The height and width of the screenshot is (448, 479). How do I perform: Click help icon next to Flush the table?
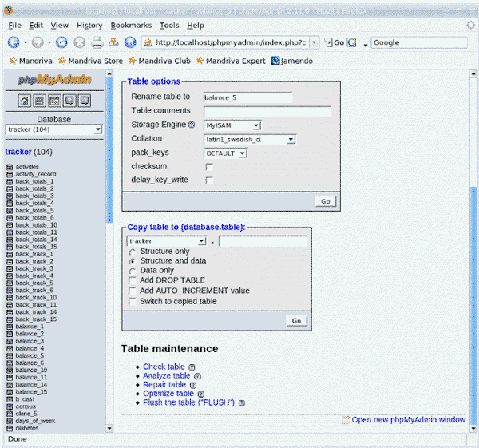click(x=242, y=403)
